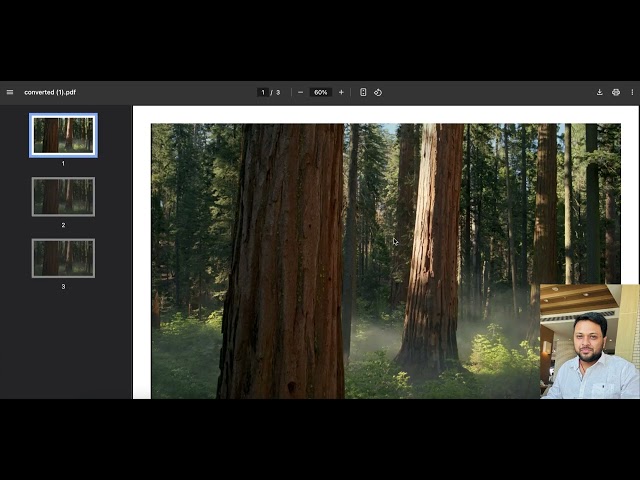Image resolution: width=640 pixels, height=480 pixels.
Task: Click the page label 3 under thumbnail
Action: tap(63, 286)
